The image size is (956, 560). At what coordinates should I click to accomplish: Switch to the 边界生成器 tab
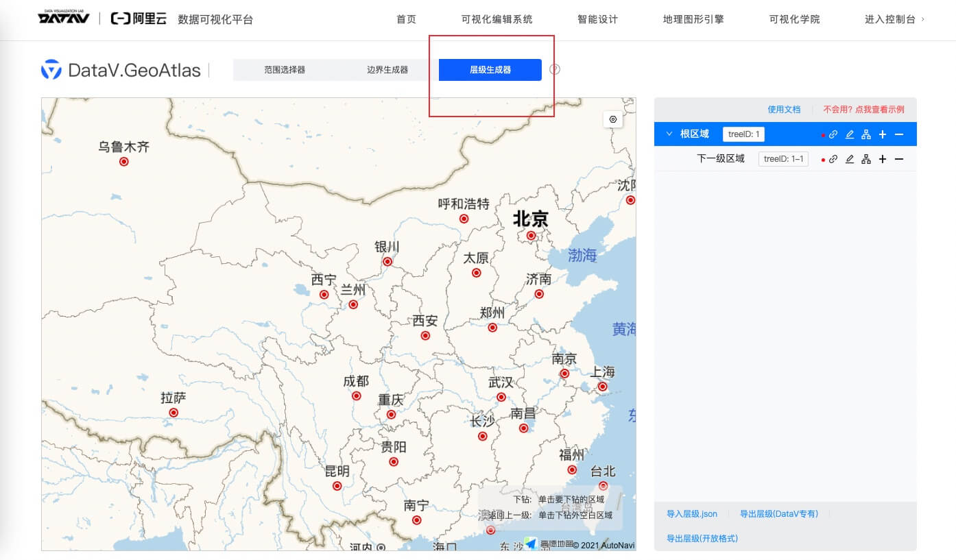pos(387,70)
